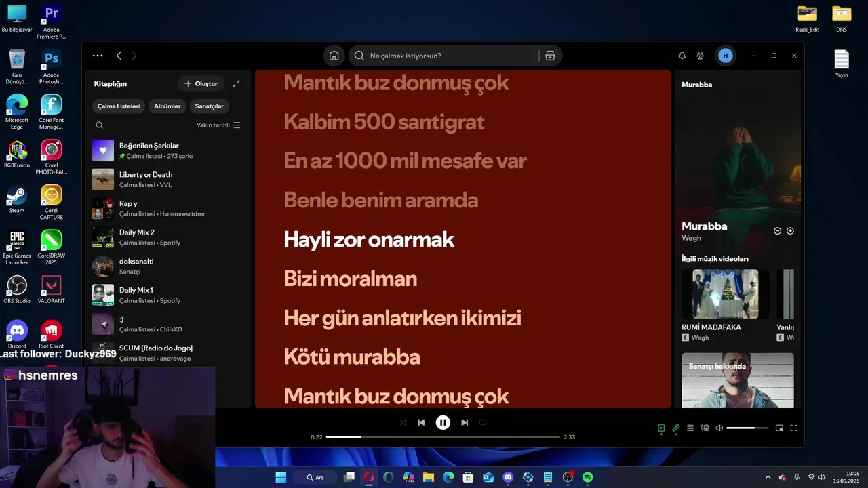The height and width of the screenshot is (488, 868).
Task: Open doksanalti artist entry
Action: (169, 266)
